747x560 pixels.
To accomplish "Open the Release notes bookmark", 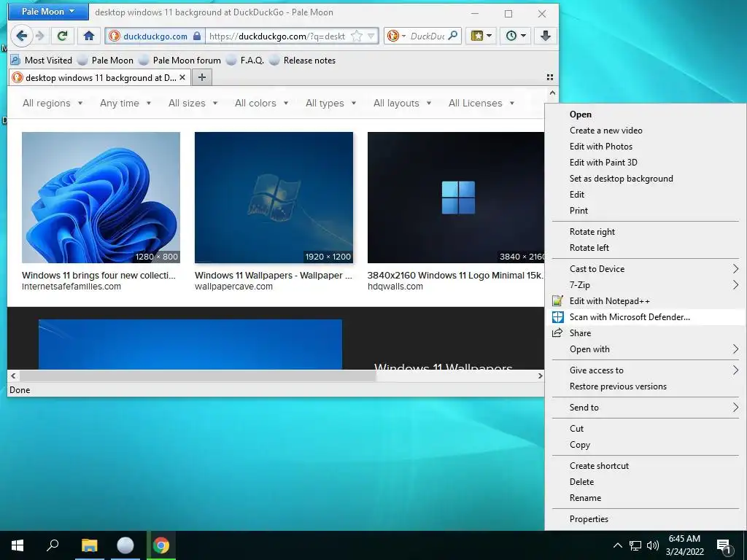I will point(303,60).
